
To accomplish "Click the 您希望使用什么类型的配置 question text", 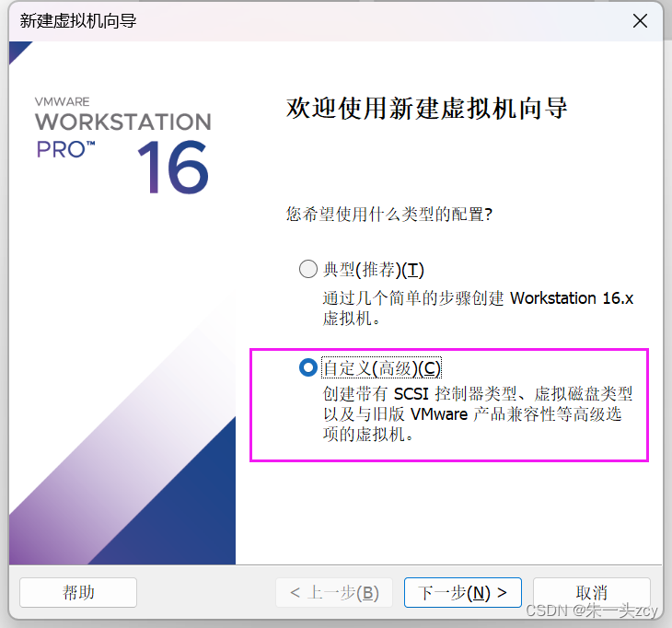I will click(x=389, y=214).
